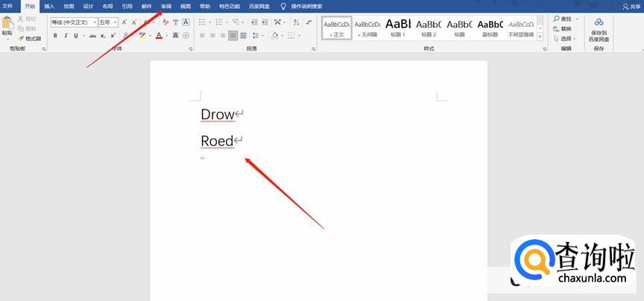The width and height of the screenshot is (644, 301).
Task: Toggle Bold formatting
Action: click(55, 36)
